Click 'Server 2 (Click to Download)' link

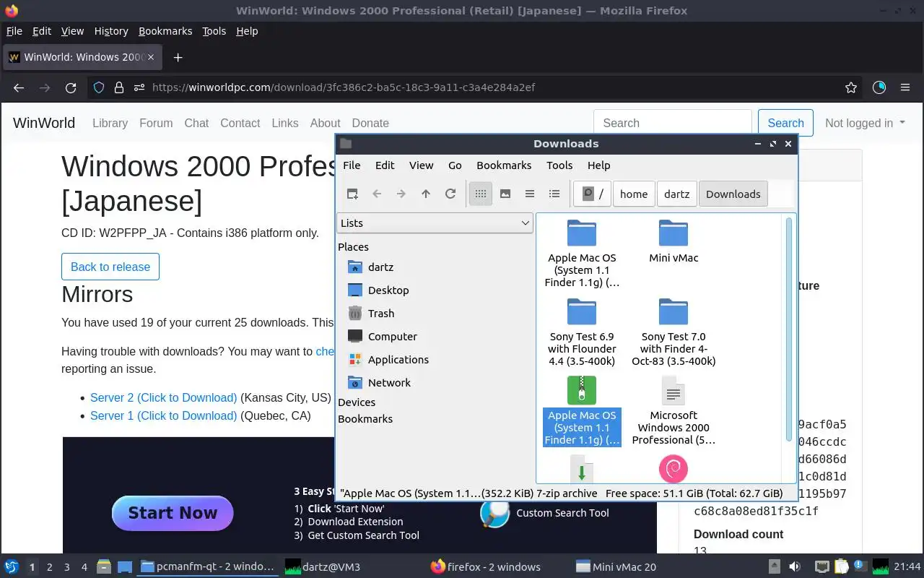point(164,398)
